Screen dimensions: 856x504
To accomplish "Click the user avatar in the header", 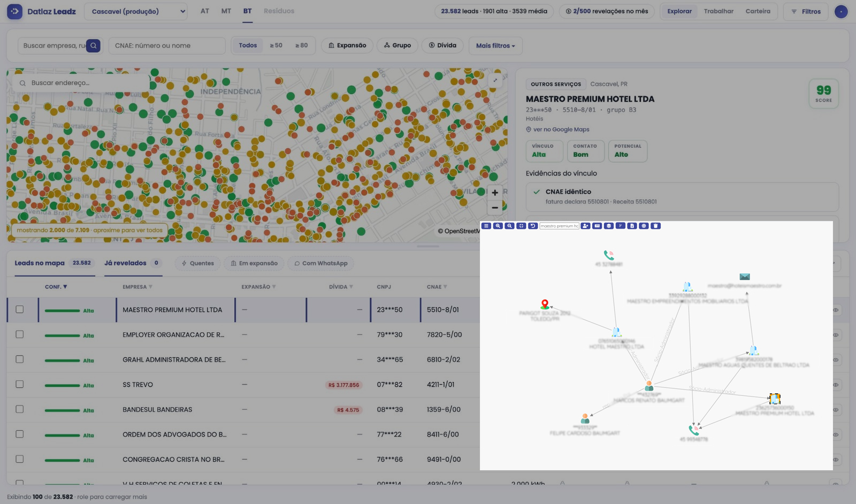I will (841, 11).
